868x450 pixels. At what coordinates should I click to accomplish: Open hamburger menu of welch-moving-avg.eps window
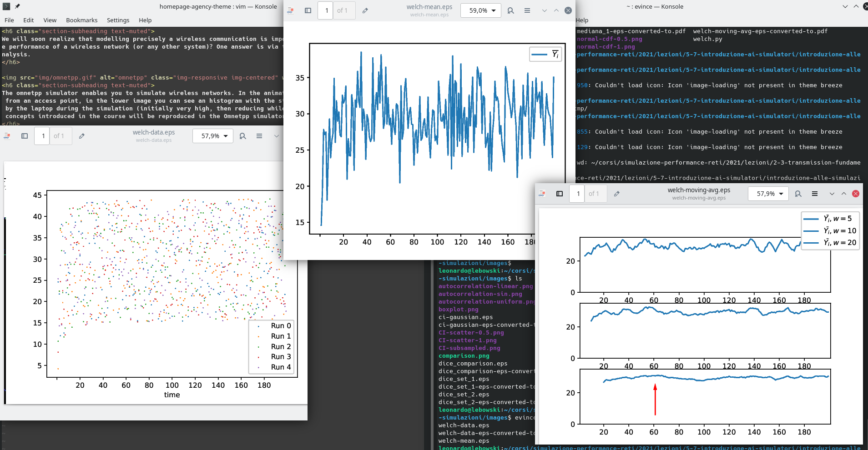point(815,194)
